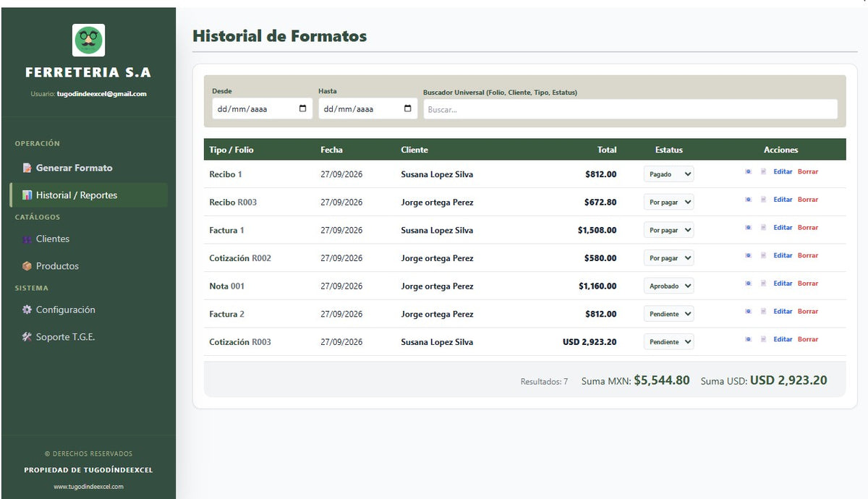View Cotización R002 with the eye icon
The width and height of the screenshot is (868, 499).
pyautogui.click(x=748, y=255)
